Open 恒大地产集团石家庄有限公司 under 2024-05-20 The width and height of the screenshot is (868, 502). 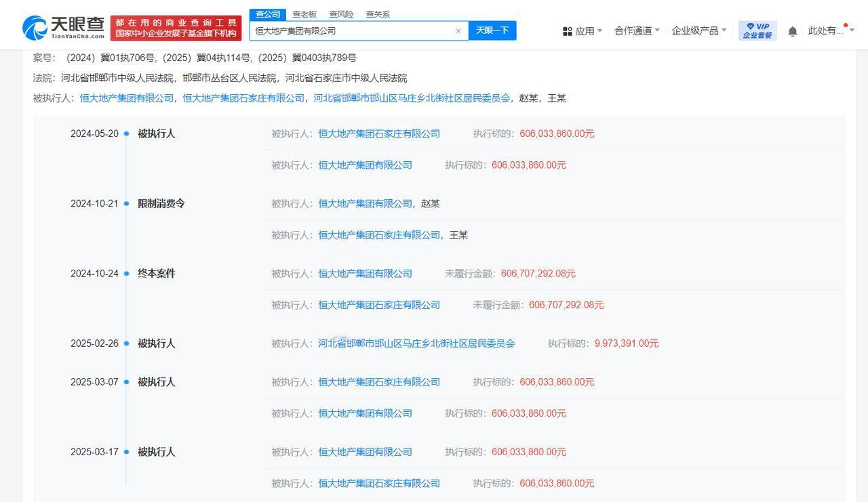379,134
